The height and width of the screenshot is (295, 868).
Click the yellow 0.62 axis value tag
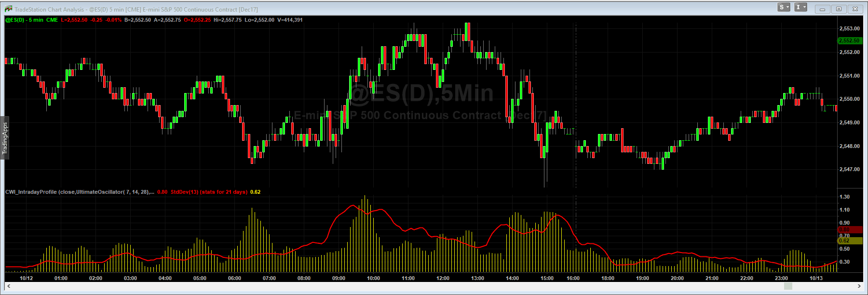(x=850, y=241)
